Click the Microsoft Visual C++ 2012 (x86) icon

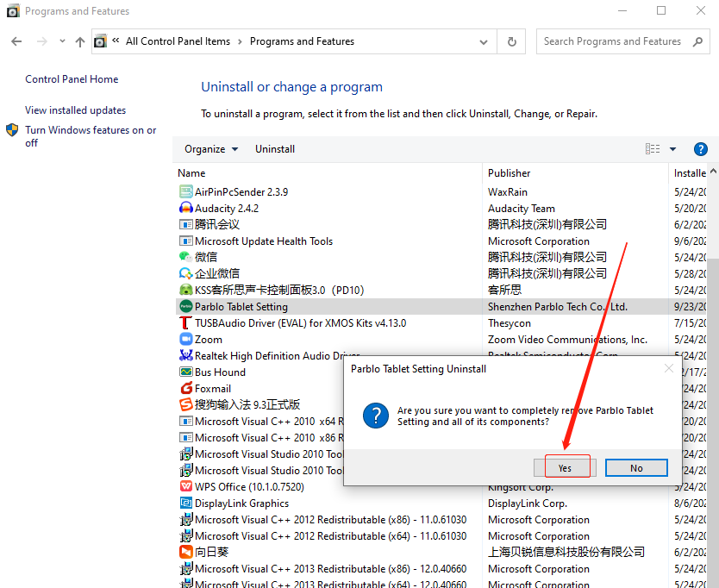coord(185,520)
